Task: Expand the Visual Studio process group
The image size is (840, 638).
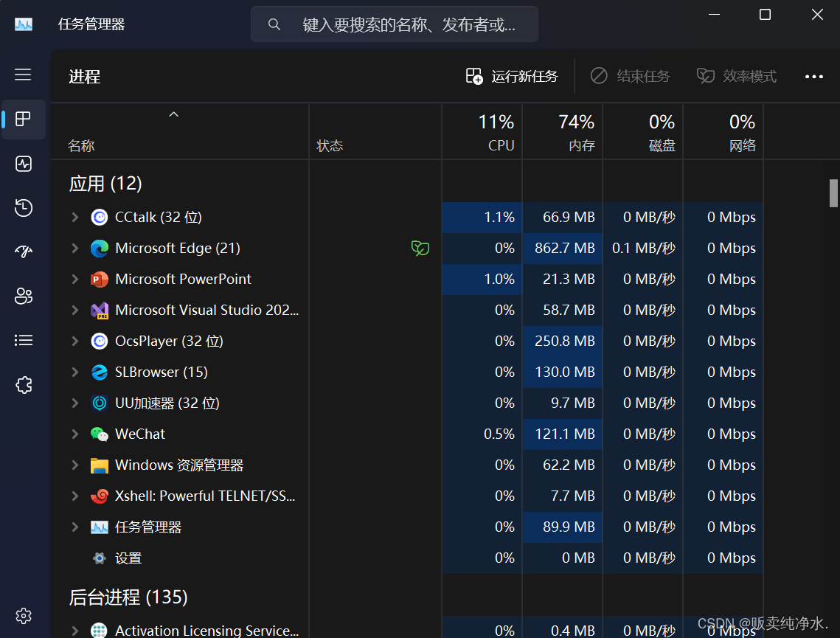Action: pyautogui.click(x=75, y=311)
